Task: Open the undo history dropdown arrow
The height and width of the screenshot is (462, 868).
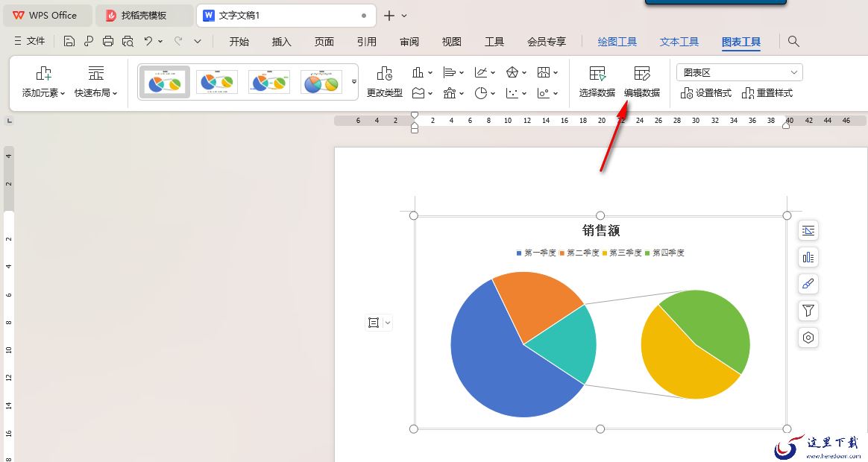Action: [160, 41]
